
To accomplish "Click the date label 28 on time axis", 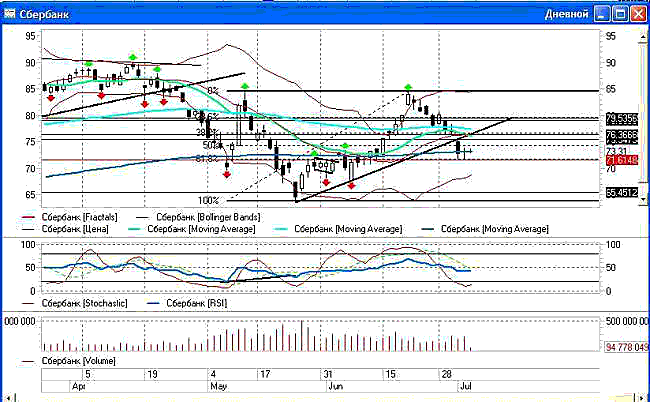I will [x=446, y=375].
